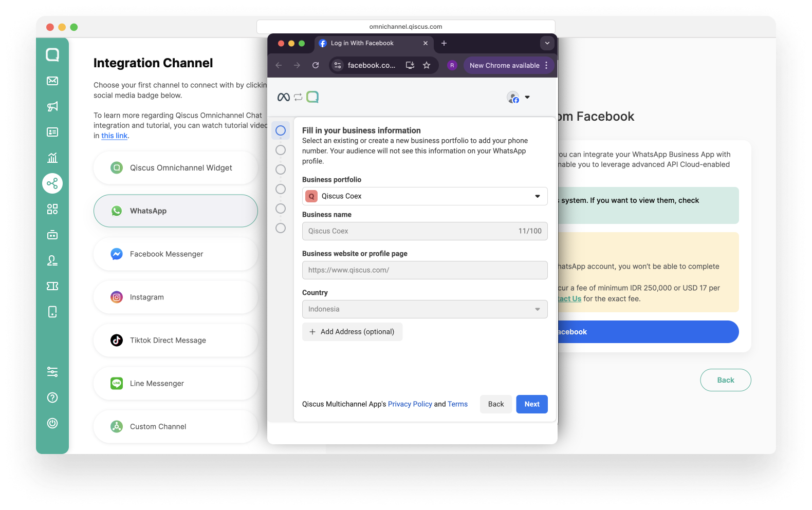812x510 pixels.
Task: Click the Business name field
Action: pos(425,231)
